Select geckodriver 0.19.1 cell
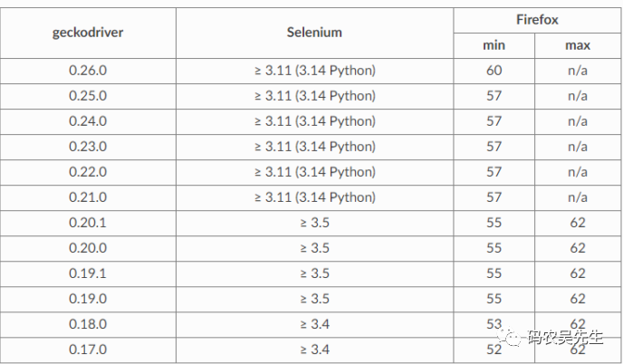This screenshot has width=623, height=364. 88,273
